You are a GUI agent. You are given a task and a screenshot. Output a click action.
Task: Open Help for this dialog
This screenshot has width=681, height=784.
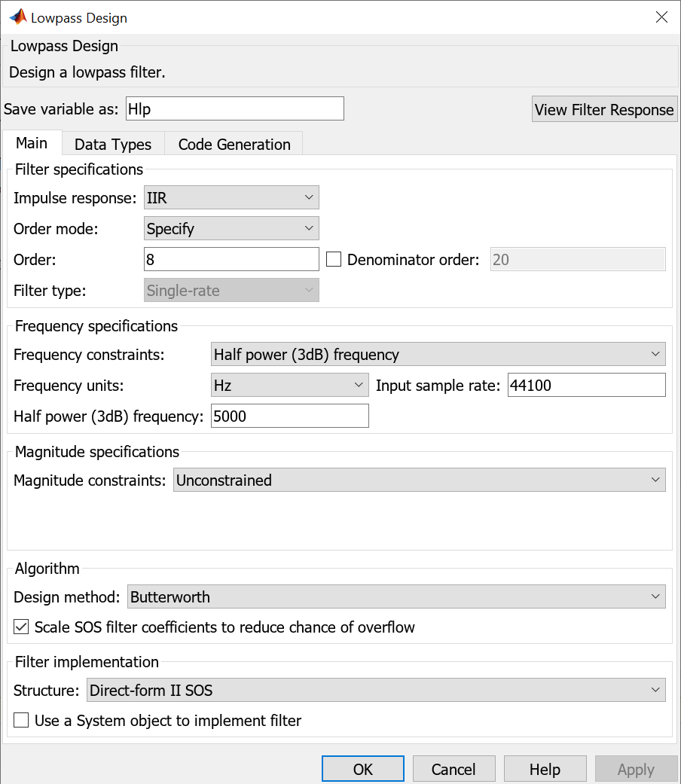(545, 769)
